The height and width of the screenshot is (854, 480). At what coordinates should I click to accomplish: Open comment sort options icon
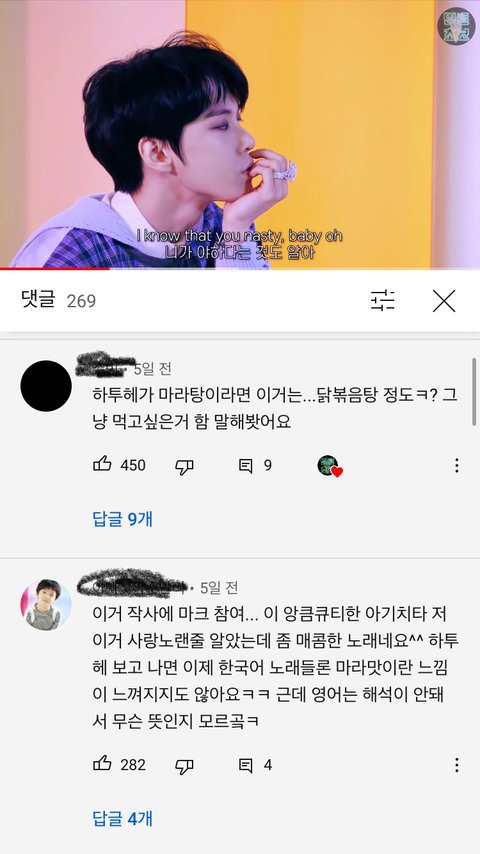pos(383,300)
